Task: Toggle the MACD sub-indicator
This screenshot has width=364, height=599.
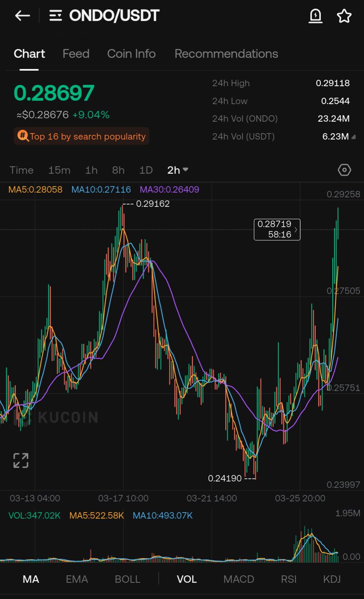Action: point(239,579)
